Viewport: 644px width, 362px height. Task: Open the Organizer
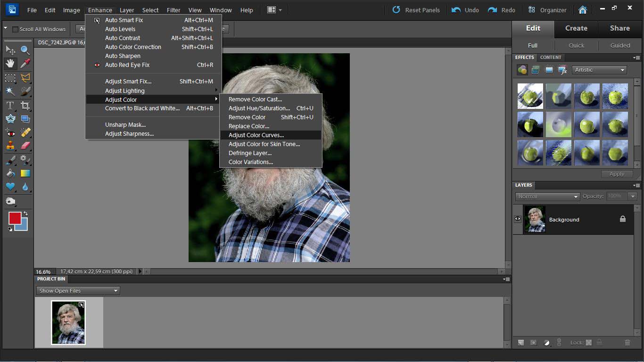pyautogui.click(x=547, y=10)
